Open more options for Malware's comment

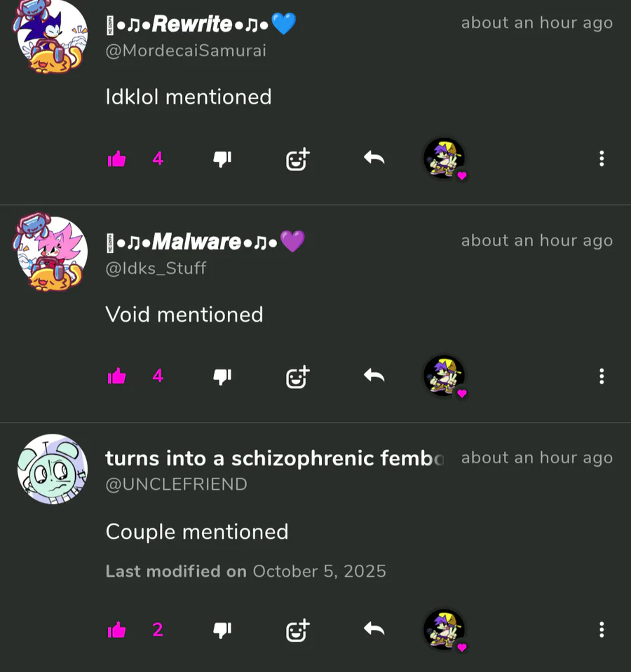click(602, 376)
